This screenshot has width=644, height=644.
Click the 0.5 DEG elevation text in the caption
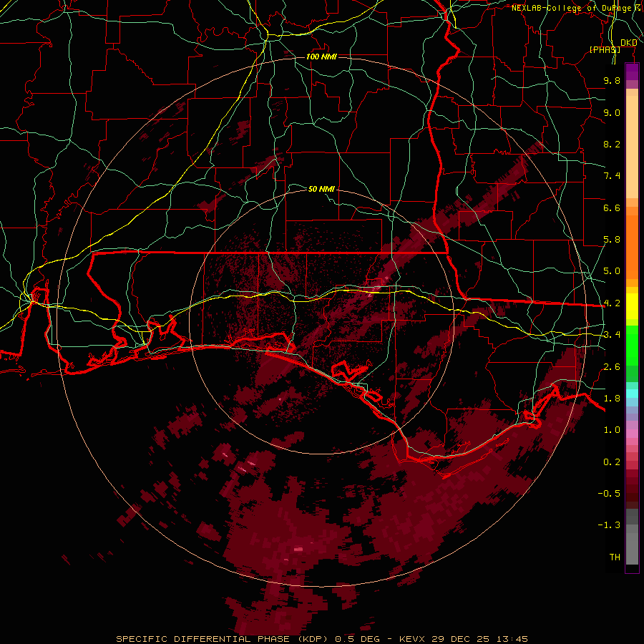tap(357, 639)
